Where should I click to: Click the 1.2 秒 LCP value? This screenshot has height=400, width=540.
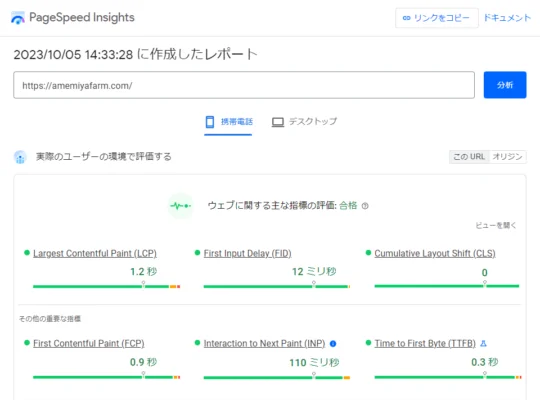(144, 271)
